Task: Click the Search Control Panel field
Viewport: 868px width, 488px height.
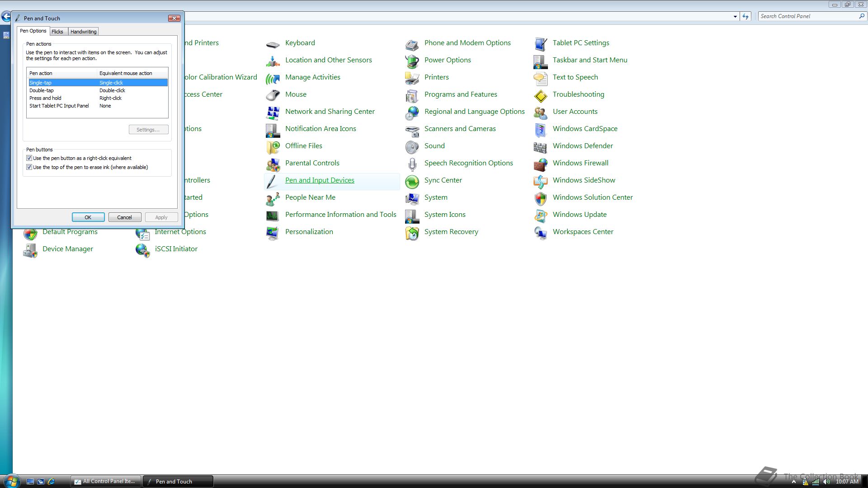Action: (812, 16)
